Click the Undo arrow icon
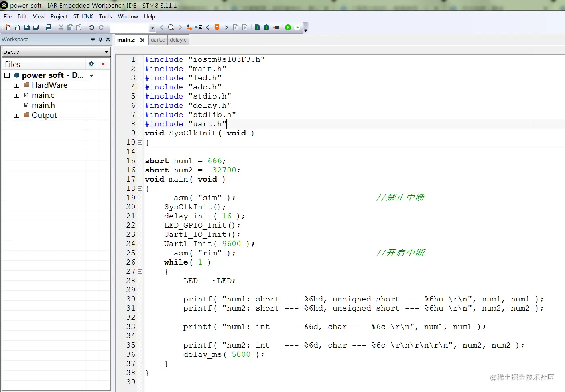Screen dimensions: 565x392 pyautogui.click(x=91, y=28)
